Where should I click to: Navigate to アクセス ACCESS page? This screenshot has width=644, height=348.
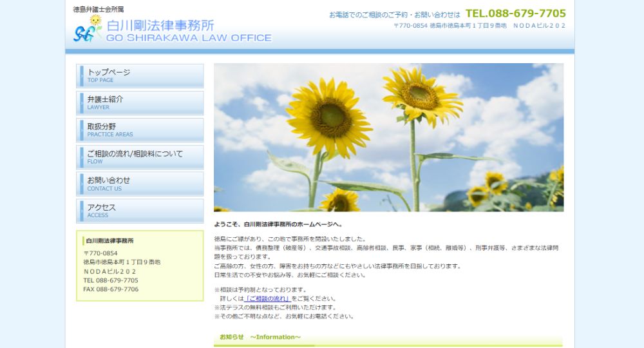(x=140, y=211)
